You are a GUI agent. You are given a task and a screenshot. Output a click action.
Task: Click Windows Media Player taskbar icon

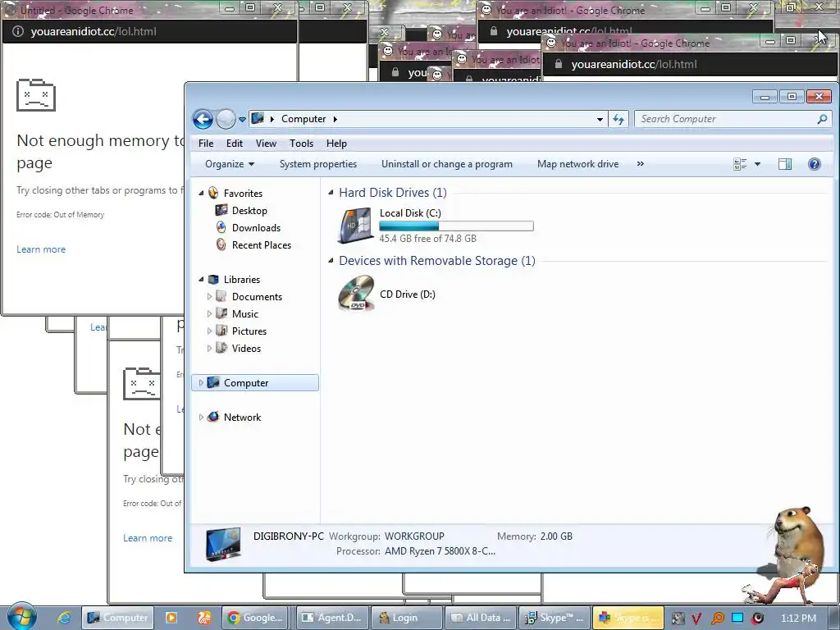(x=171, y=618)
